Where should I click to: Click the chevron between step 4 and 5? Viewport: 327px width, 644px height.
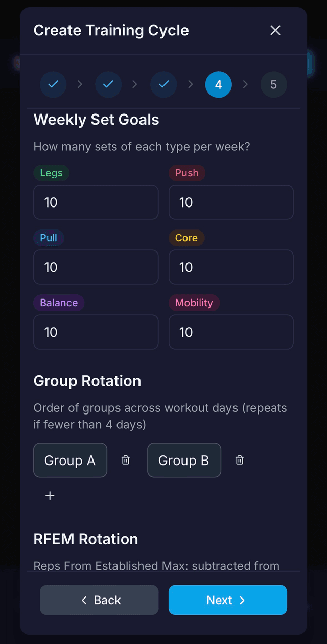point(246,84)
